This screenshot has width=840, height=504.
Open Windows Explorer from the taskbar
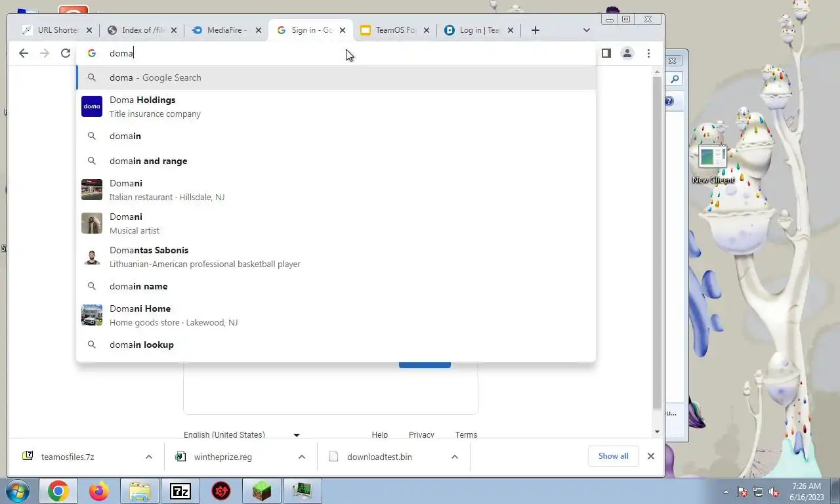[140, 491]
